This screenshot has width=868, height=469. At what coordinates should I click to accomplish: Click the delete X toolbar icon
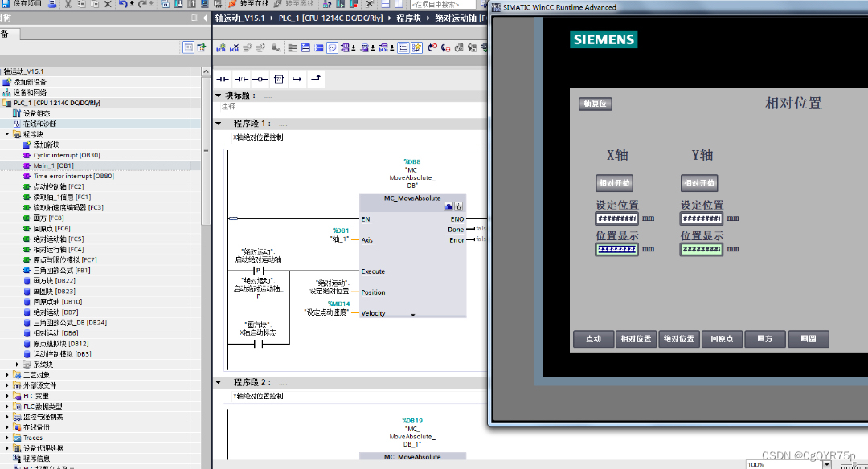[x=108, y=4]
